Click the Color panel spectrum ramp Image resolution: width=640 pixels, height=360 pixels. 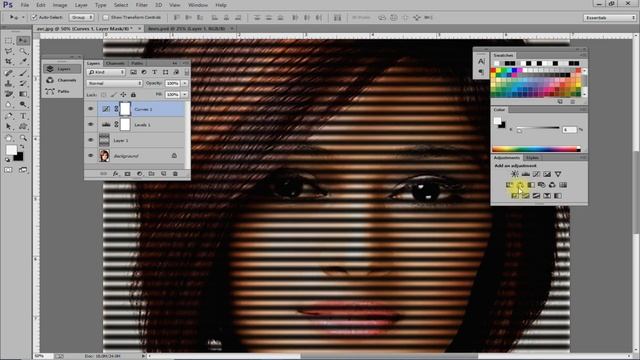[536, 149]
